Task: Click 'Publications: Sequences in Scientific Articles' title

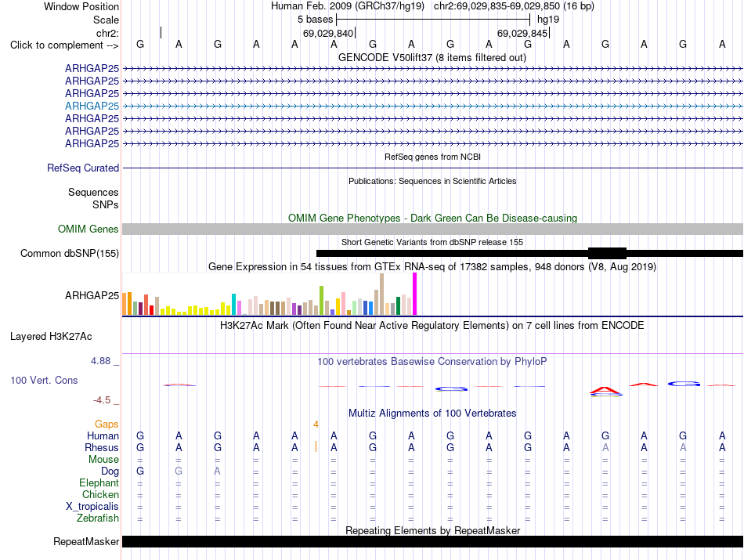Action: [432, 181]
